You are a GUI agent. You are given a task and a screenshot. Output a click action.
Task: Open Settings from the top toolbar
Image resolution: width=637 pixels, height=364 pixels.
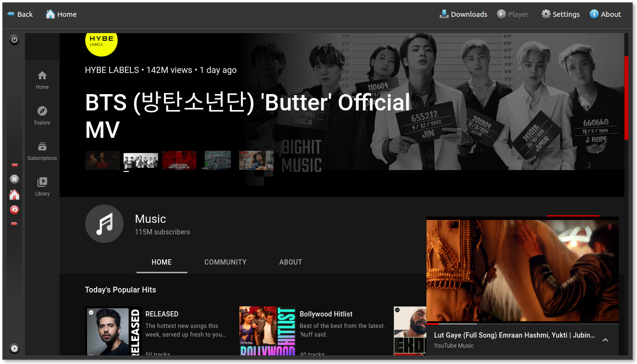coord(561,14)
